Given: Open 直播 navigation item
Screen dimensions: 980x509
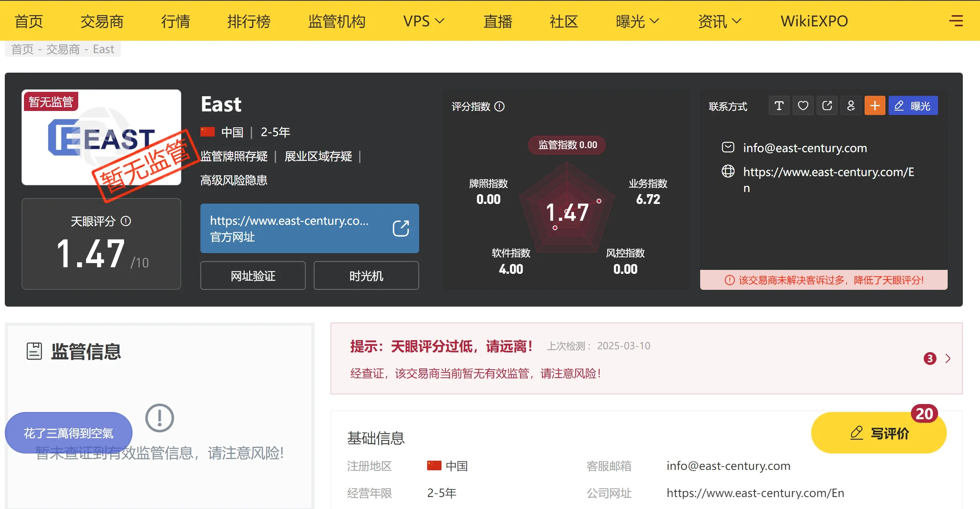Looking at the screenshot, I should [498, 21].
